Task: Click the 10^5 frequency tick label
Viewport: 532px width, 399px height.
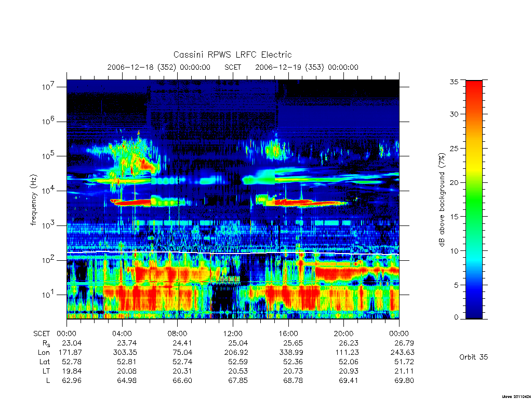Action: click(48, 156)
